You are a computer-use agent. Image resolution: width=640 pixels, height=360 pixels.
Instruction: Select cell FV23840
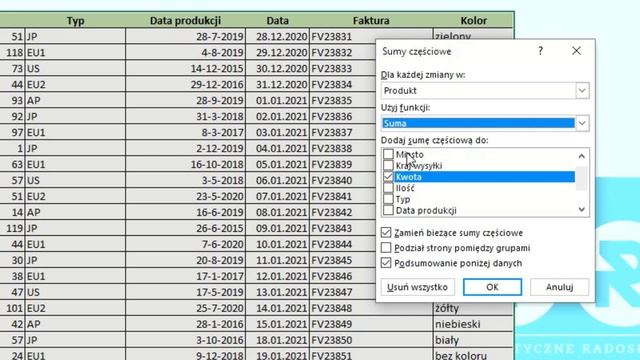(x=343, y=180)
